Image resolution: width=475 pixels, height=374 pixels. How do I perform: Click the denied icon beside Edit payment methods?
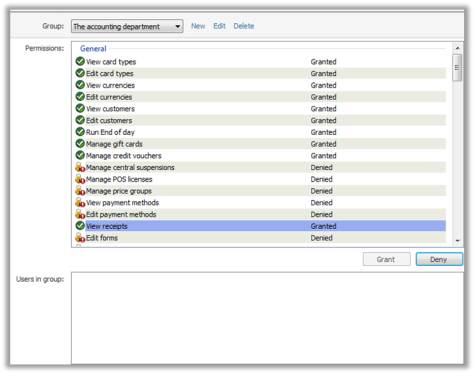click(x=80, y=214)
